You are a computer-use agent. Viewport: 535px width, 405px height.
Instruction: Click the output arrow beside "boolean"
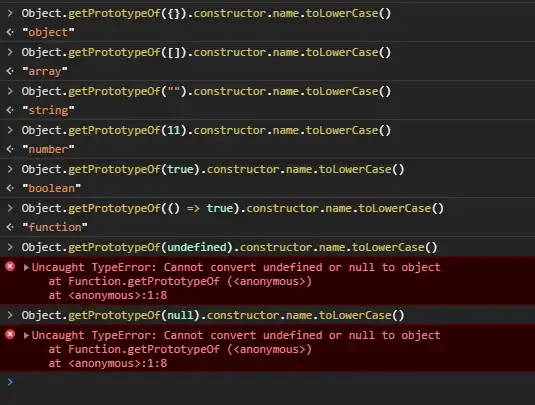(10, 188)
